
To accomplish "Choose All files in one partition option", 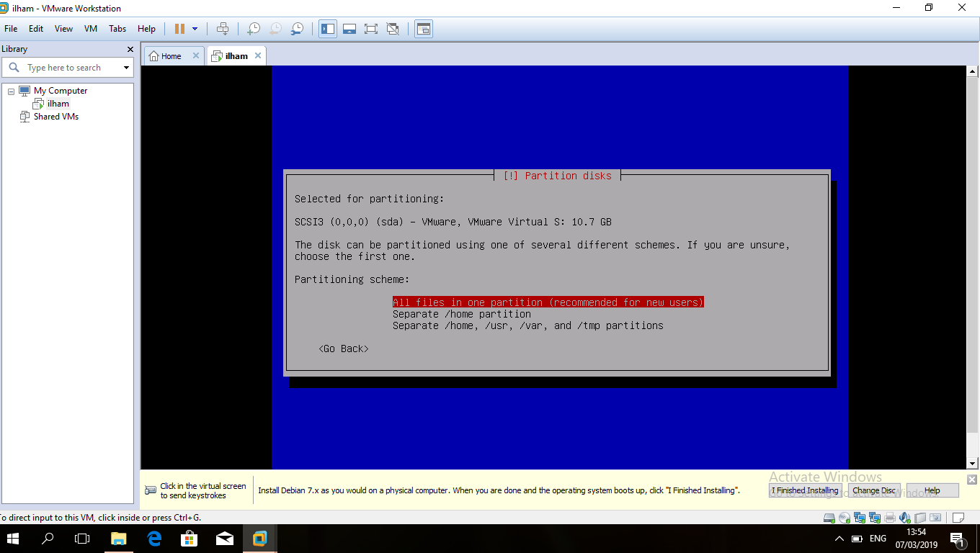I will (548, 302).
